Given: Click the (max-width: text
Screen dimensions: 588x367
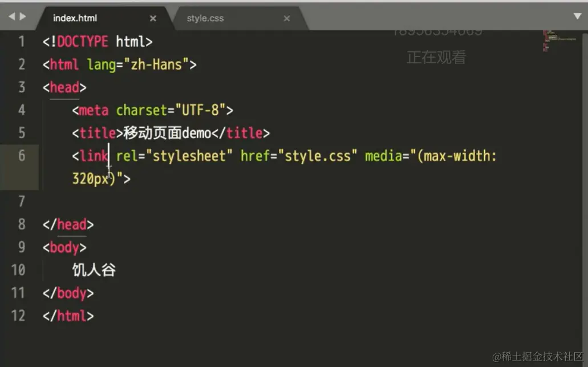Looking at the screenshot, I should (x=457, y=156).
